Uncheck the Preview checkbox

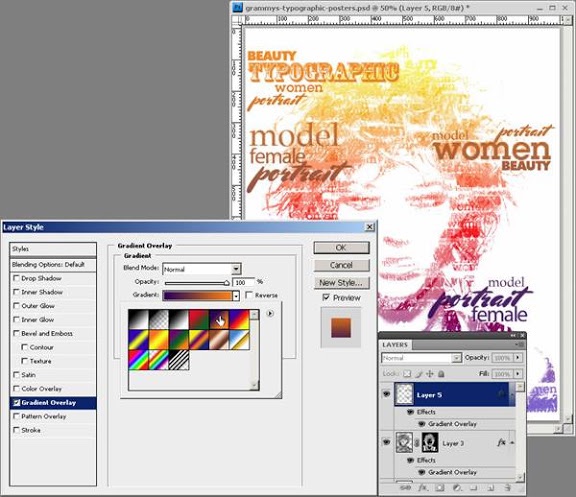326,297
